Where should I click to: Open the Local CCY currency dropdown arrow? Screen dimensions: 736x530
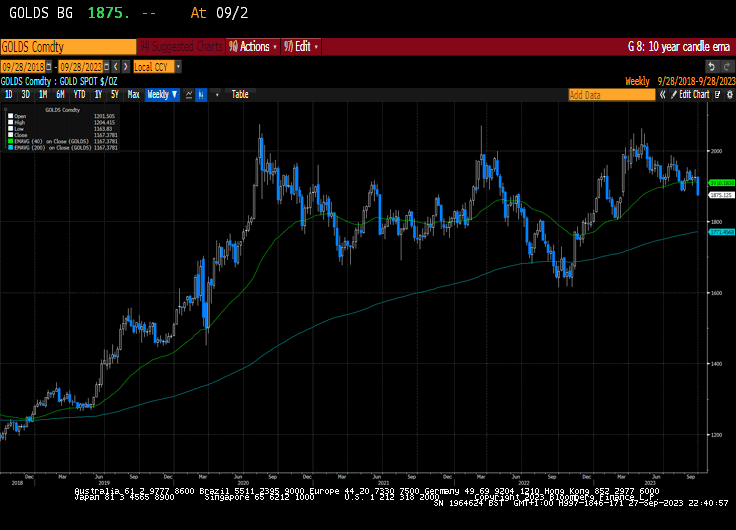[178, 67]
